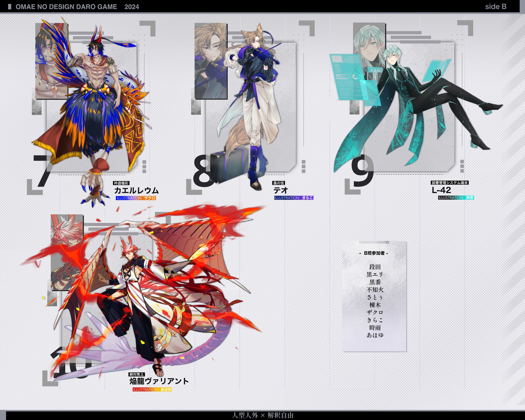Screen dimensions: 525x420
Task: Click 不知火 in the participant list
Action: (x=375, y=290)
